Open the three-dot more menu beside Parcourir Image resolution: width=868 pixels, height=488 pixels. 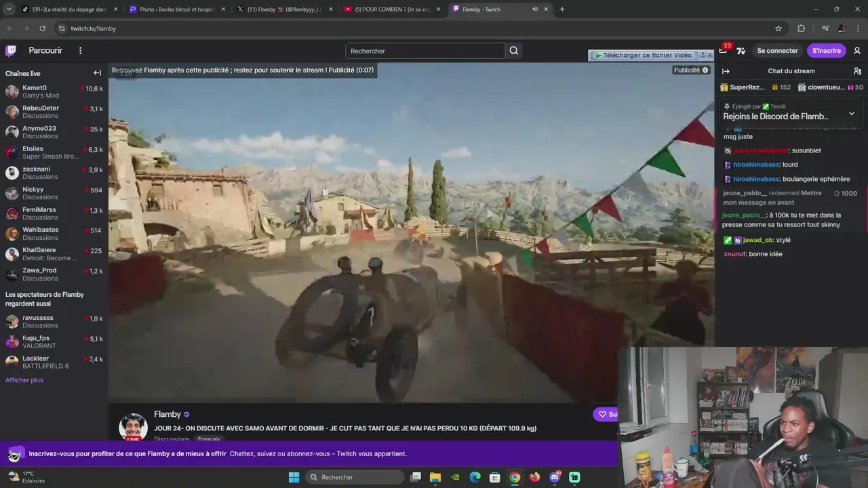click(80, 51)
